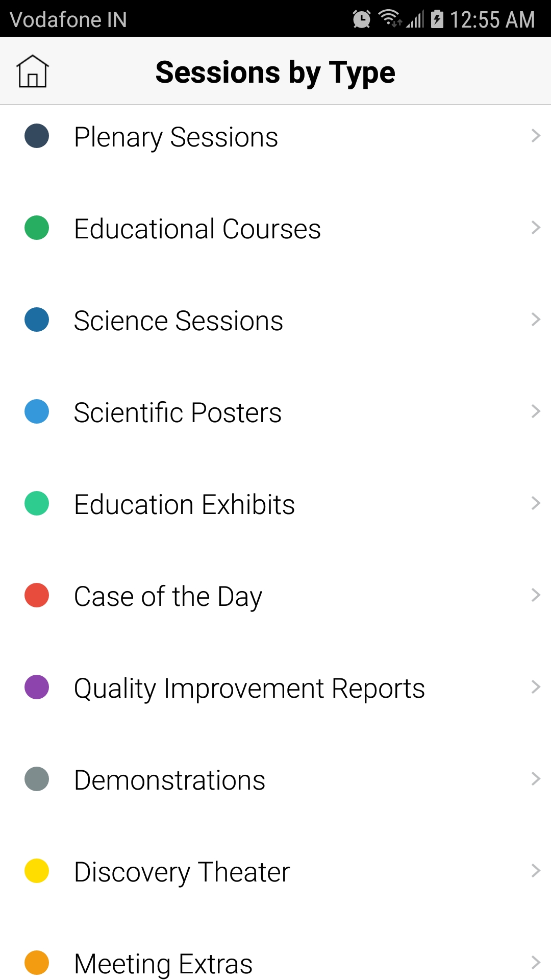
Task: Tap red dot beside Case of the Day
Action: click(37, 595)
